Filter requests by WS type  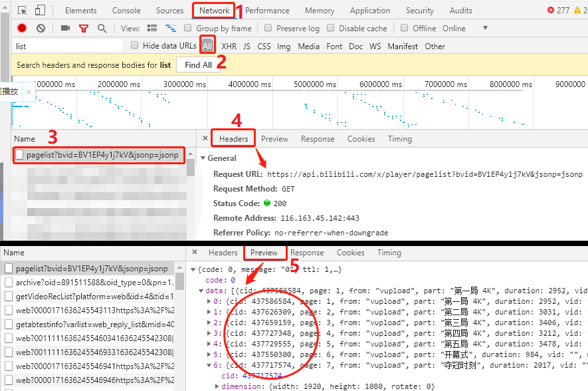(375, 46)
